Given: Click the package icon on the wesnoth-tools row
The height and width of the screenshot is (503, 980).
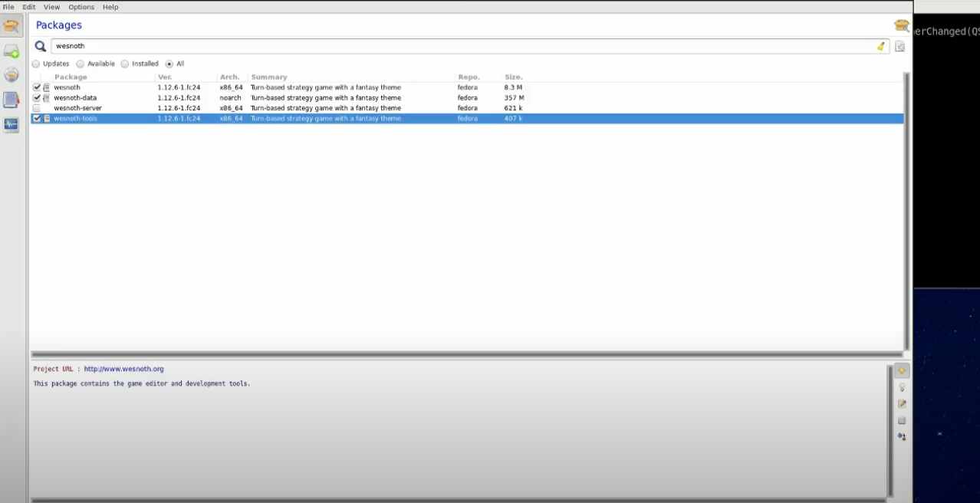Looking at the screenshot, I should pos(47,119).
